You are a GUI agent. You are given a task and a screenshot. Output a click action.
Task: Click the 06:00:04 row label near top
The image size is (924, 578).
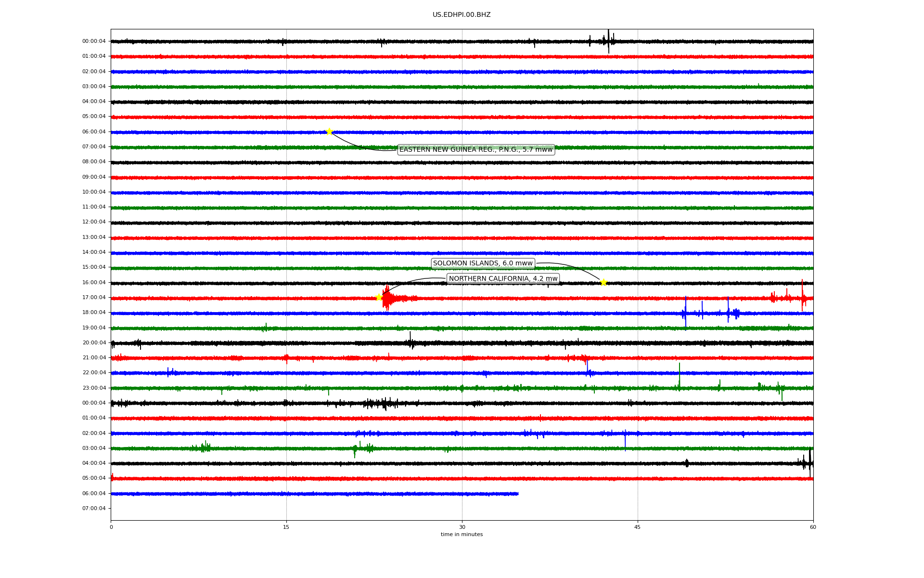click(x=94, y=131)
